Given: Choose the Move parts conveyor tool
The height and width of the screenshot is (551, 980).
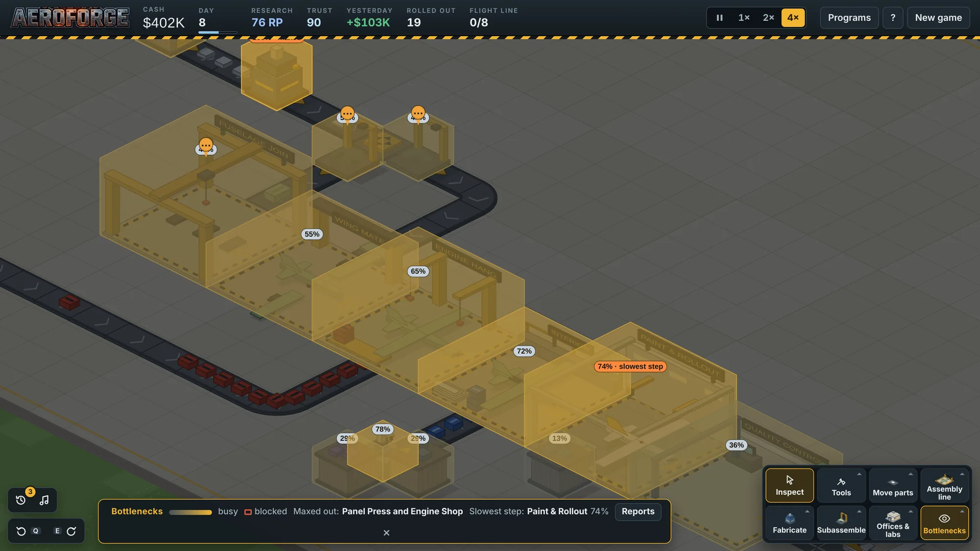Looking at the screenshot, I should pos(893,485).
